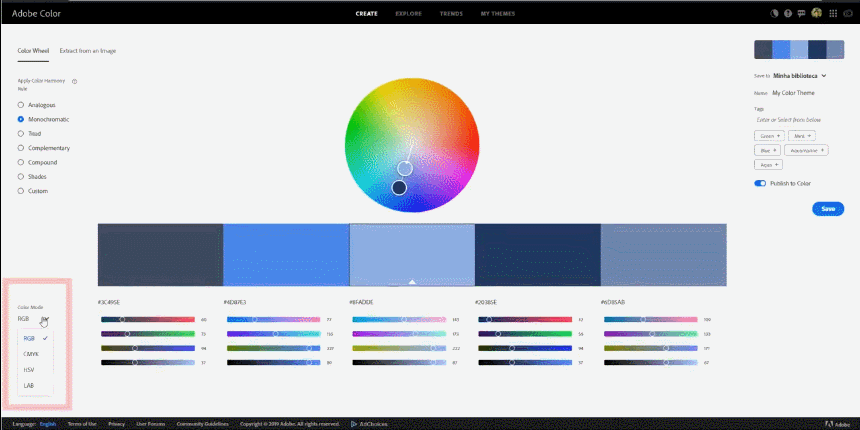Viewport: 860px width, 430px height.
Task: Click the Adobe Color logo text
Action: 36,13
